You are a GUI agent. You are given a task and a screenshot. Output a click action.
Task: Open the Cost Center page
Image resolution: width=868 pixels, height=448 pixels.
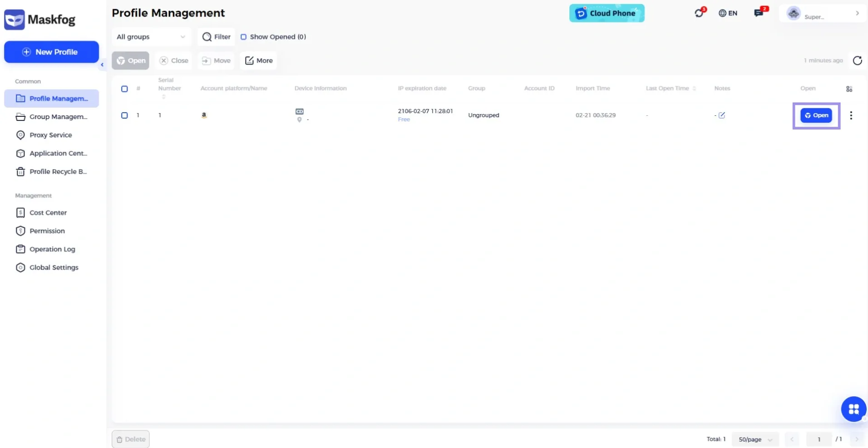point(47,212)
